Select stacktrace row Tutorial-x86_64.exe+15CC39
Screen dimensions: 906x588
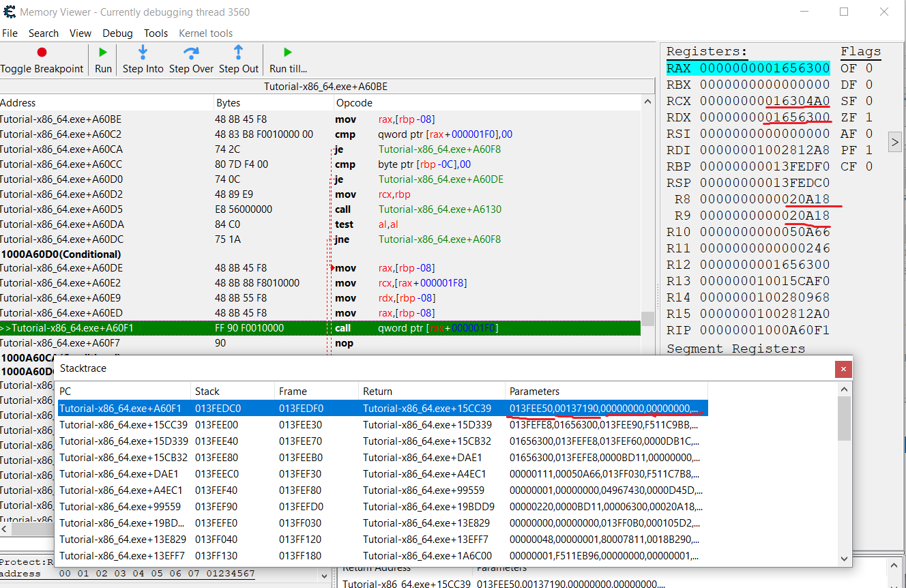(x=123, y=425)
